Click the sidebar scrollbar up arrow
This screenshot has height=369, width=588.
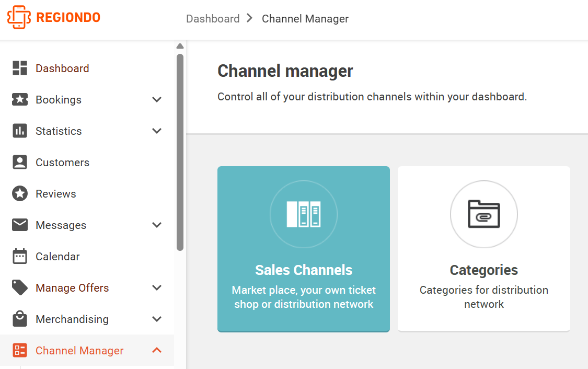point(180,46)
